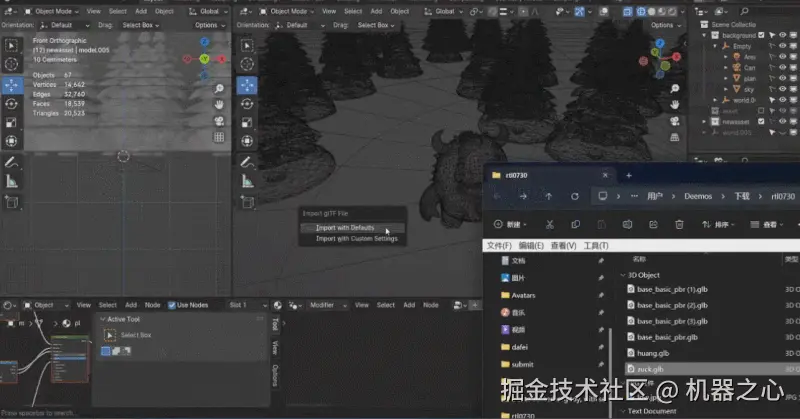The height and width of the screenshot is (419, 800).
Task: Select the Cursor tool in right viewport
Action: pyautogui.click(x=247, y=65)
